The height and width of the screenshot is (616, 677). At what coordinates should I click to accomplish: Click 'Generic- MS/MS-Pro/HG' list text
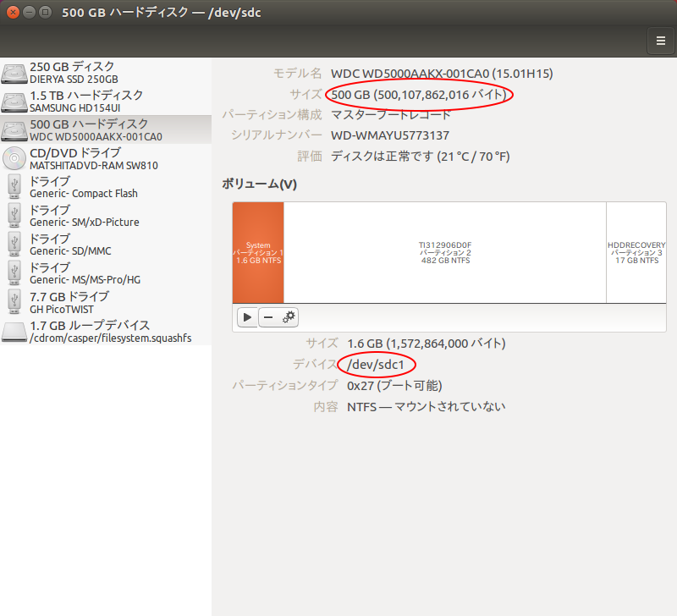(85, 280)
